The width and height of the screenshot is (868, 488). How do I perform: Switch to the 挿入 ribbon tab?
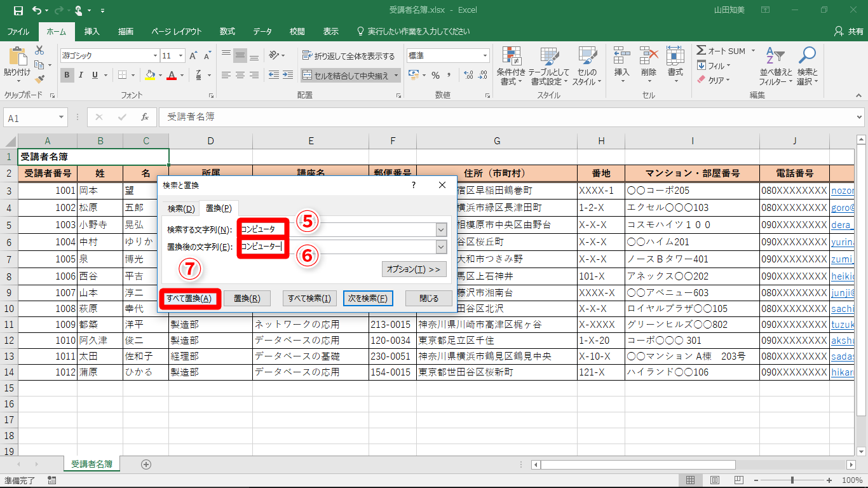point(92,31)
